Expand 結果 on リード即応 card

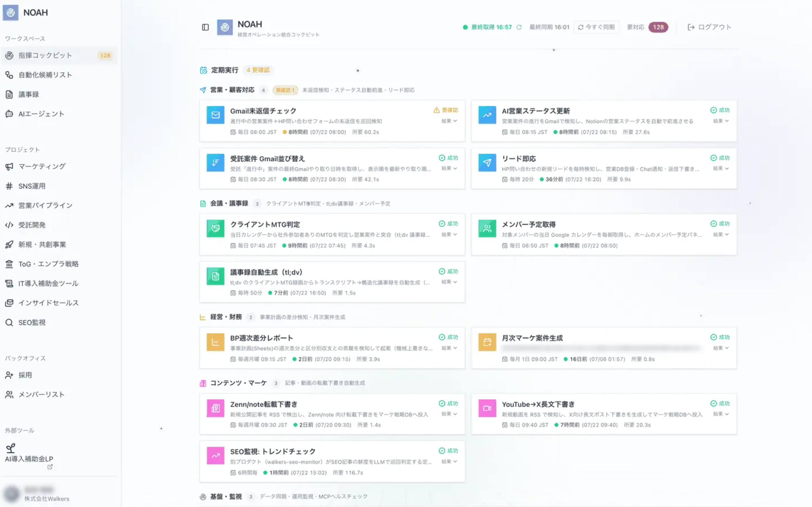point(721,168)
